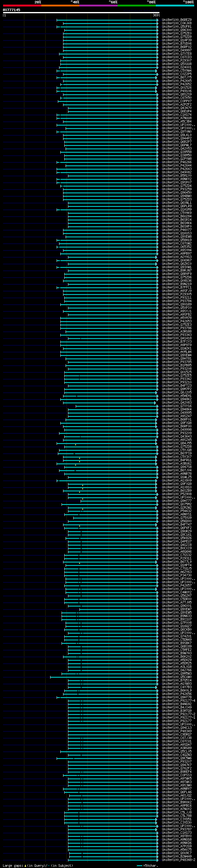Select hit label UniRef100_Q43643
This screenshot has height=868, width=197.
(177, 437)
